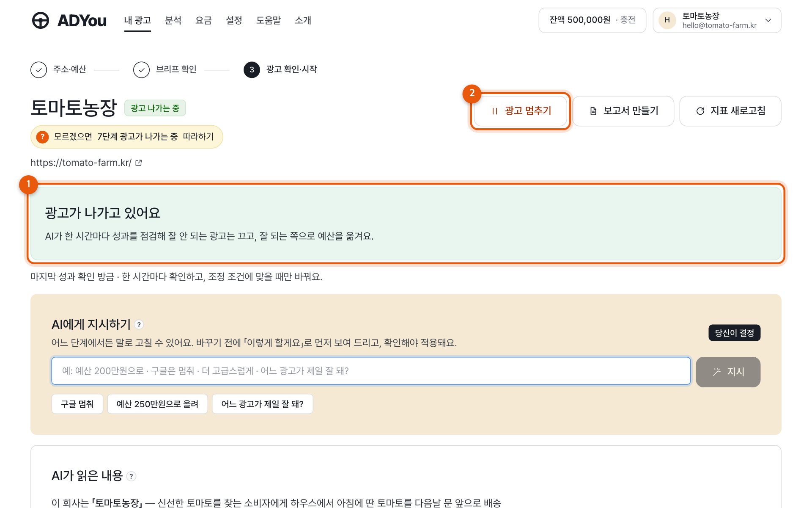Screen dimensions: 812x508
Task: Open the 소개 menu item
Action: [x=303, y=20]
